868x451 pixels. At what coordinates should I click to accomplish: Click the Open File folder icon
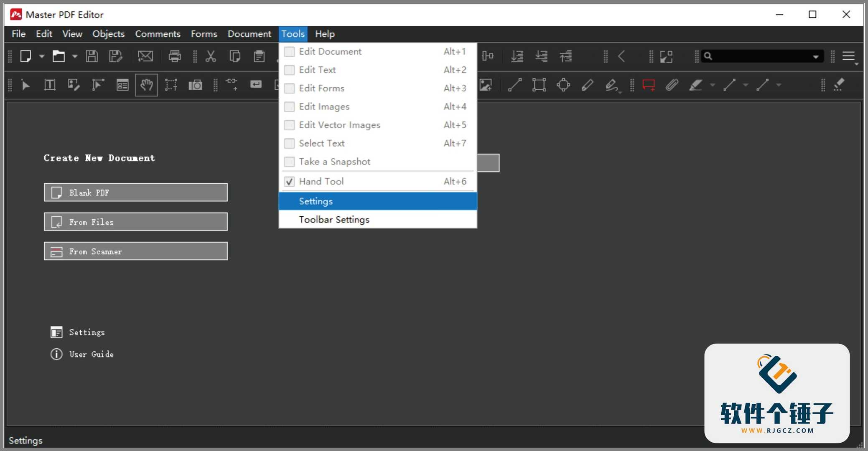coord(59,56)
